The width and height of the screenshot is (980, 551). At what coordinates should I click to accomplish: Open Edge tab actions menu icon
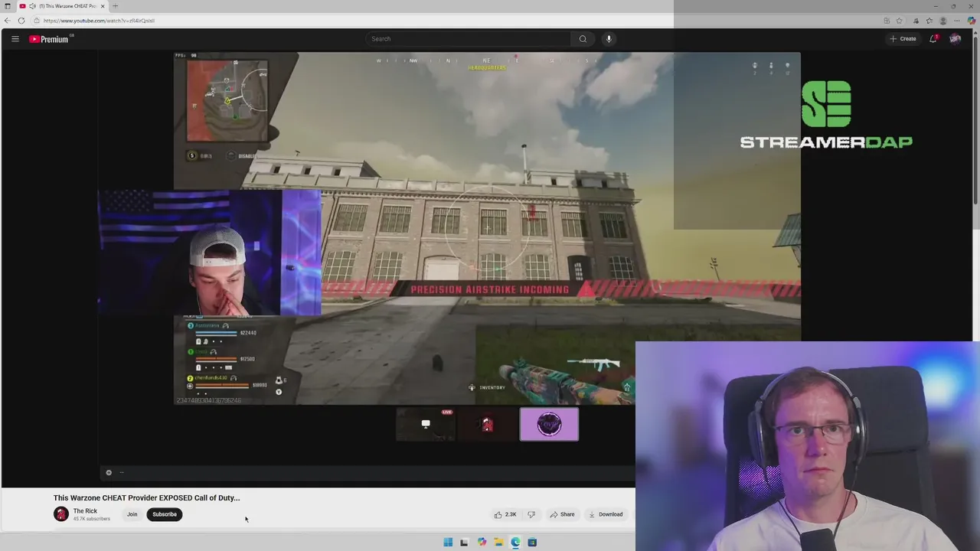coord(7,6)
